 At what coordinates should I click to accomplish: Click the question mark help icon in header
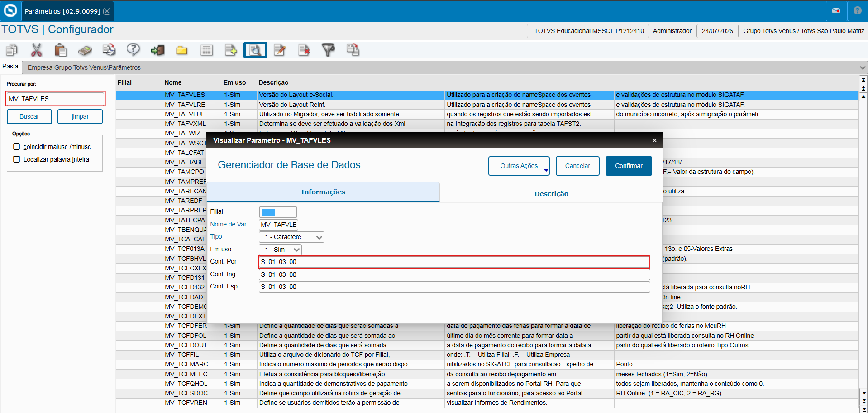[x=858, y=10]
